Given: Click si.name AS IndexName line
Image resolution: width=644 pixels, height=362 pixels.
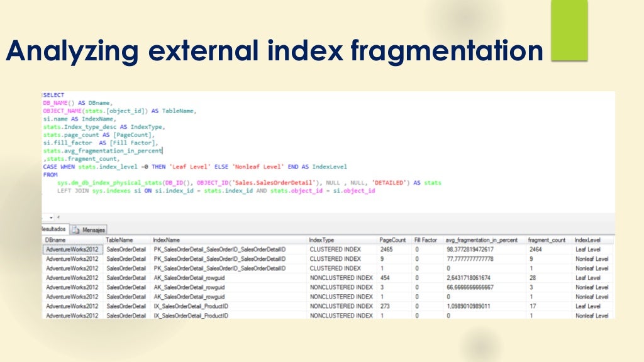Looking at the screenshot, I should (80, 119).
